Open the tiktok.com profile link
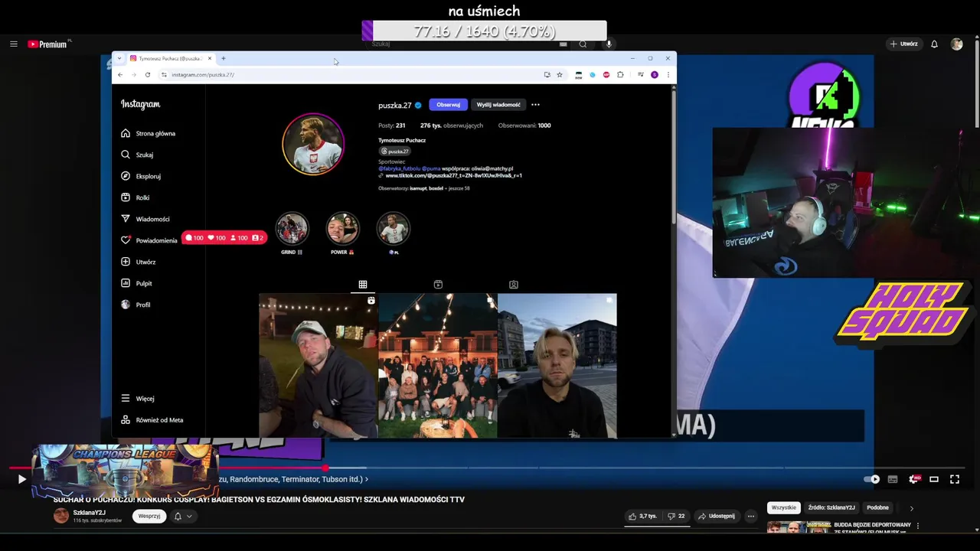Image resolution: width=980 pixels, height=551 pixels. point(453,176)
